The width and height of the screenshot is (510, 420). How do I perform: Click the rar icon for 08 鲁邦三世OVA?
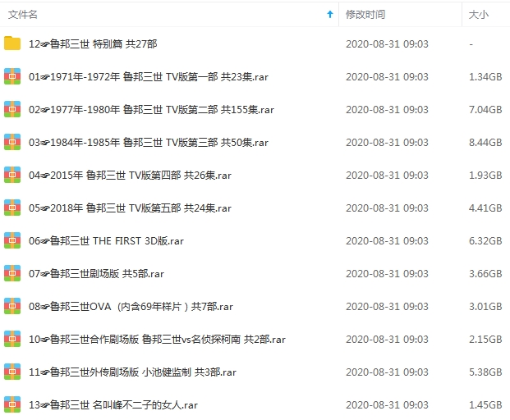click(12, 306)
